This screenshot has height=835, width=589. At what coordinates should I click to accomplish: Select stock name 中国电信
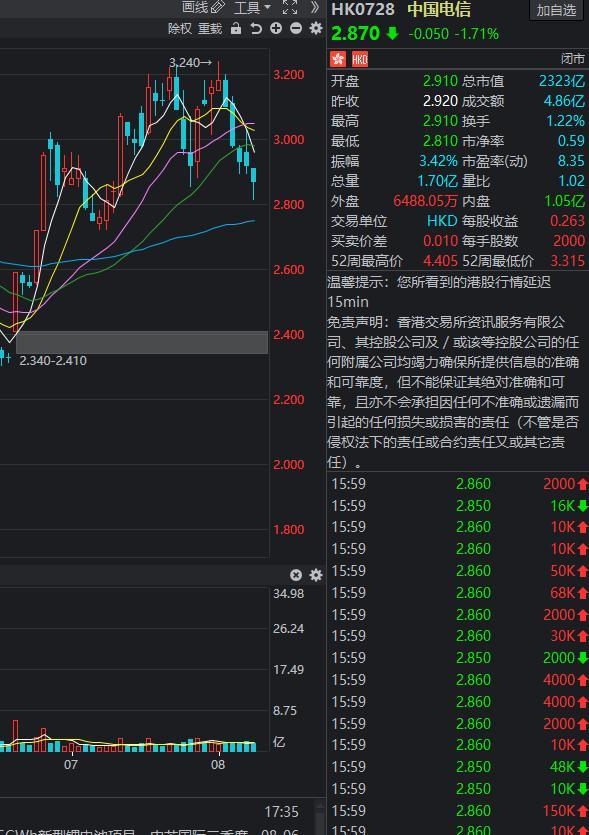click(439, 10)
